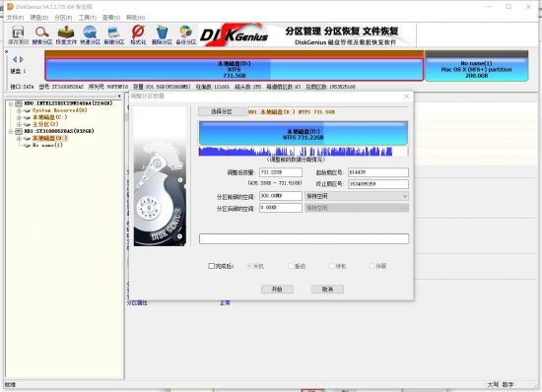Screen dimensions: 542x392
Task: Select System Reserved(0) in disk tree
Action: 59,110
